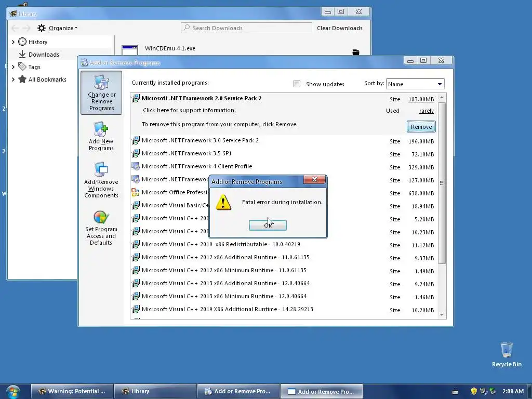Click Clear Downloads in Library window

pos(340,28)
